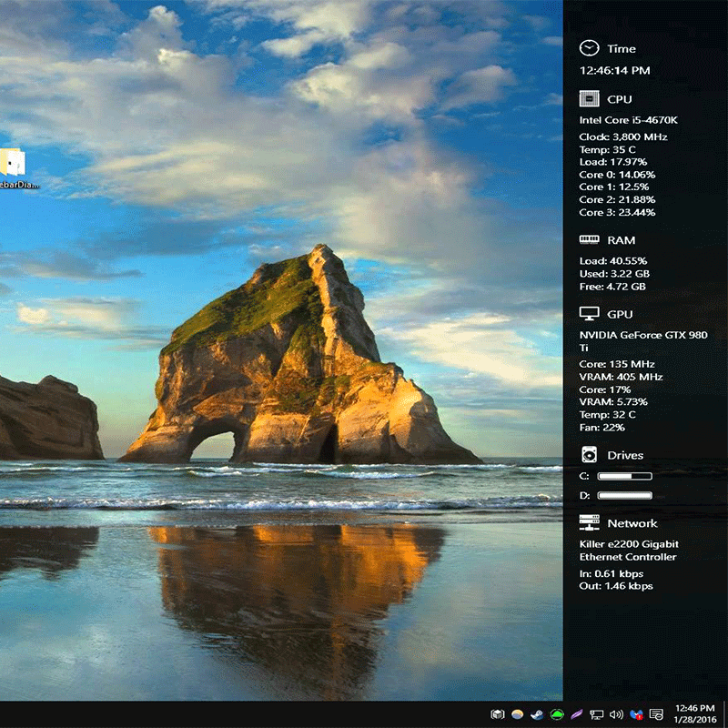Click the CPU chip icon
728x728 pixels.
[x=589, y=99]
